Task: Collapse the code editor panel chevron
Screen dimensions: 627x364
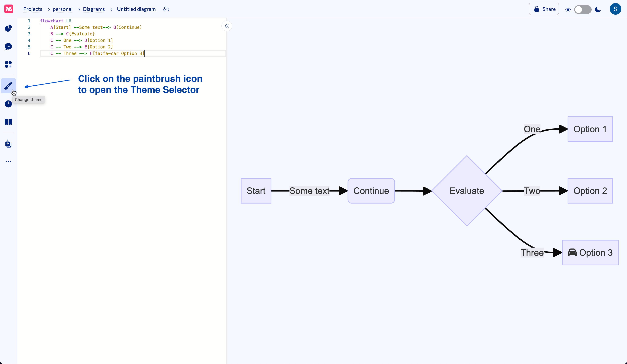Action: click(x=227, y=26)
